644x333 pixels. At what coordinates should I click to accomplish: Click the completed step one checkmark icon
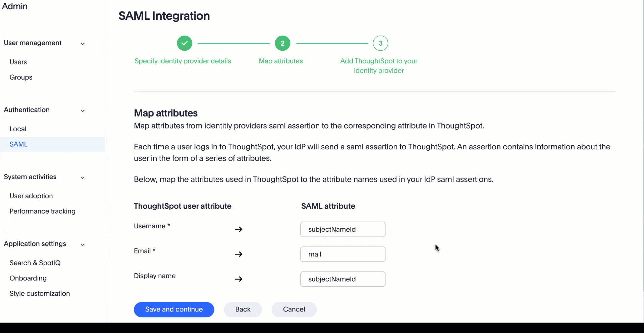point(184,43)
